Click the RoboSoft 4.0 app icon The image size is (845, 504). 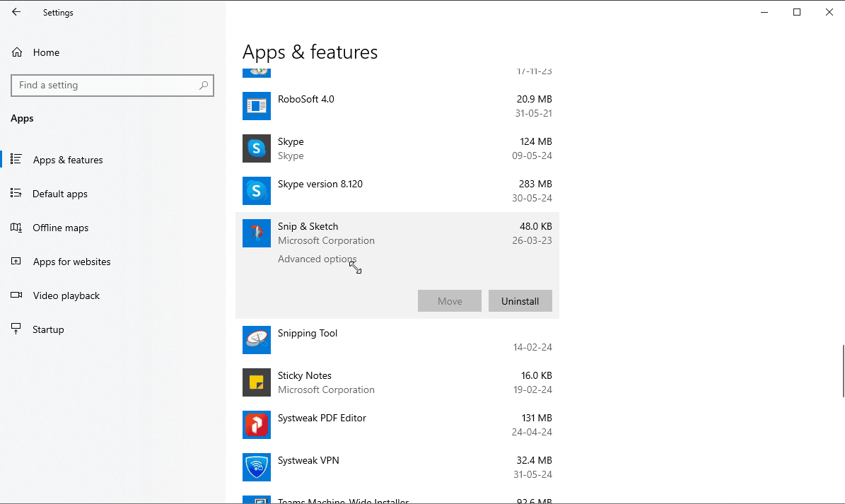tap(256, 106)
